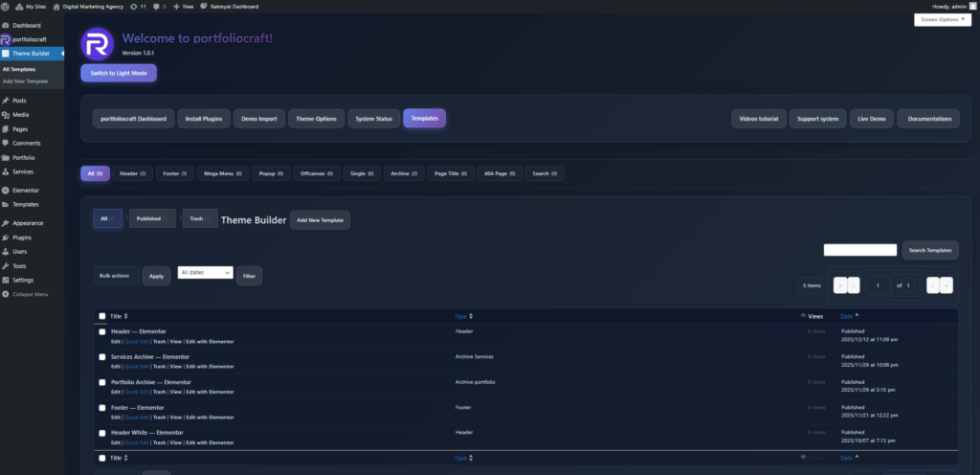Open the Bulk actions dropdown
The width and height of the screenshot is (980, 475).
(x=117, y=275)
